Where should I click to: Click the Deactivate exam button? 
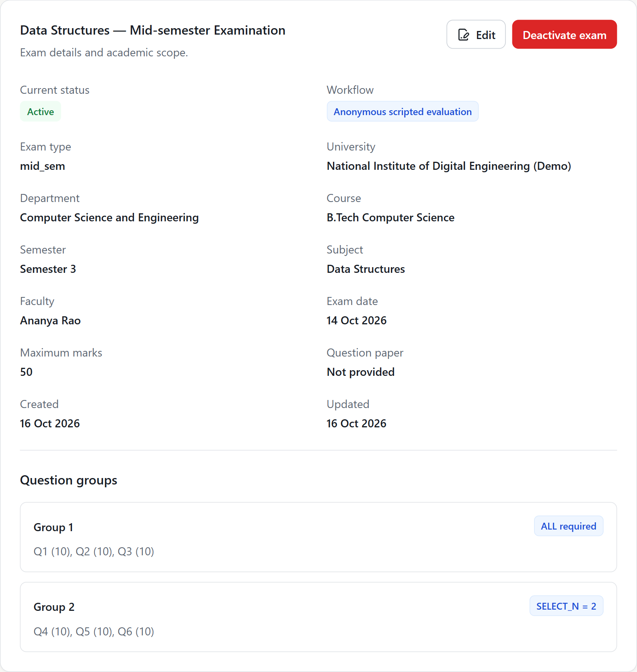click(564, 34)
